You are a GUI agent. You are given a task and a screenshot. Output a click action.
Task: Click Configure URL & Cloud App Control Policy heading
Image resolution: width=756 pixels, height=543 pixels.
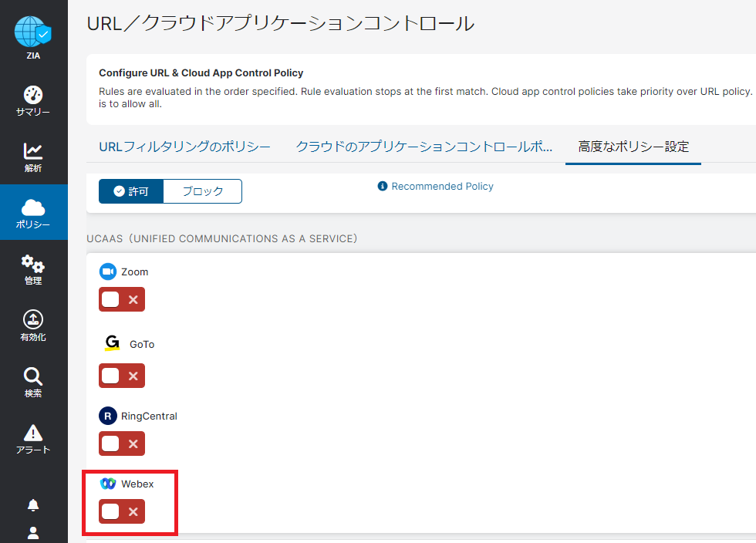pyautogui.click(x=201, y=73)
